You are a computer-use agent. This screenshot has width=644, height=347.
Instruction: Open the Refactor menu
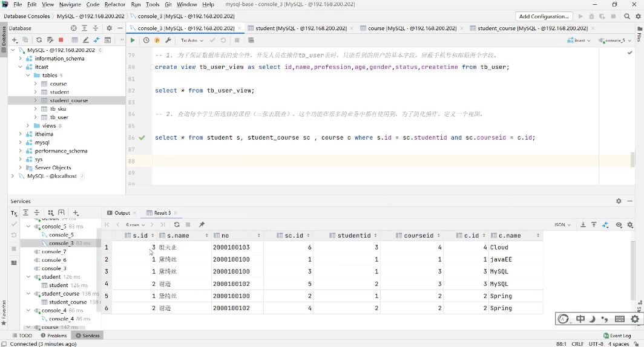click(x=115, y=4)
